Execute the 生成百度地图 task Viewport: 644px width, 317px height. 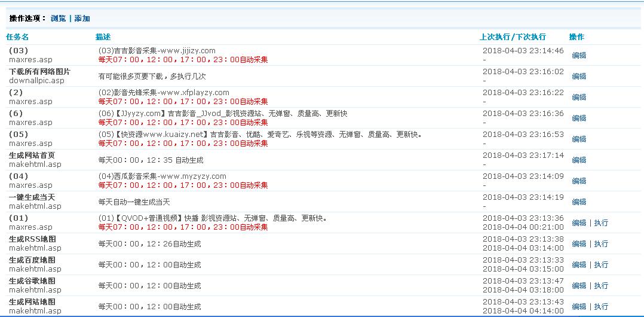601,265
